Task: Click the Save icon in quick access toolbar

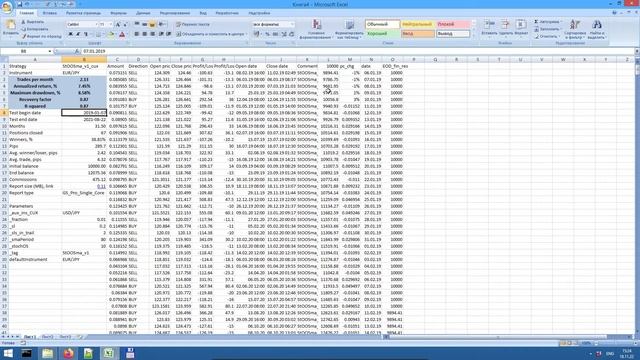Action: [19, 4]
